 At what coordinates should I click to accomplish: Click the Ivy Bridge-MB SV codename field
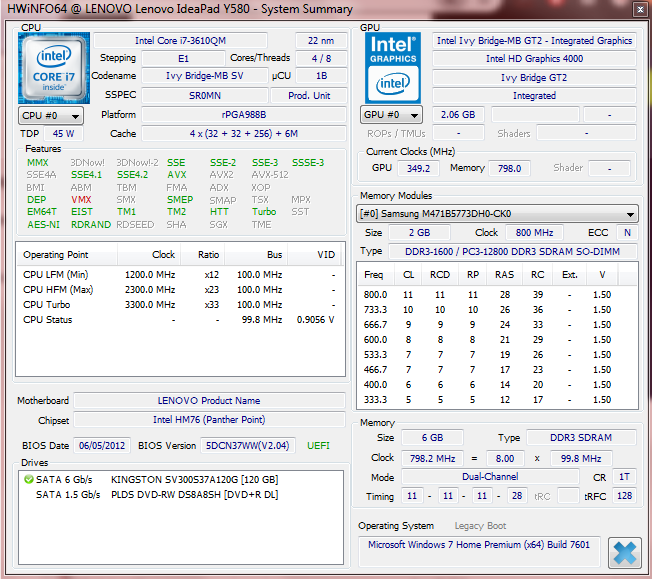coord(205,76)
